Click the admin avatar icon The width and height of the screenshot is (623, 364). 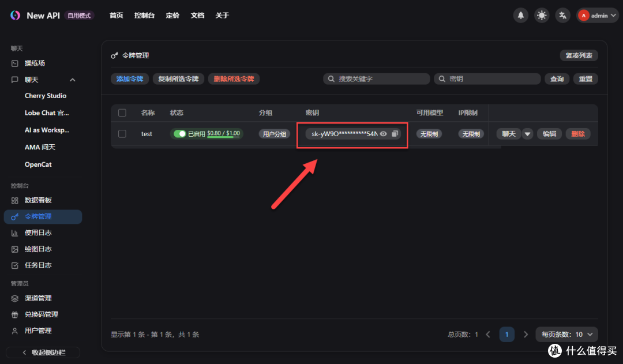coord(583,16)
